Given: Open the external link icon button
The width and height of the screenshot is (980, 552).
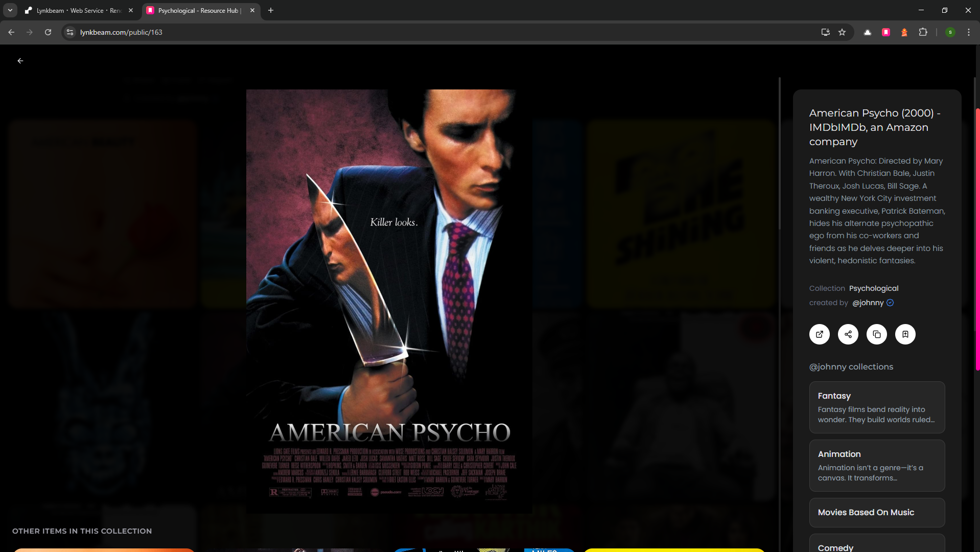Looking at the screenshot, I should [x=820, y=334].
